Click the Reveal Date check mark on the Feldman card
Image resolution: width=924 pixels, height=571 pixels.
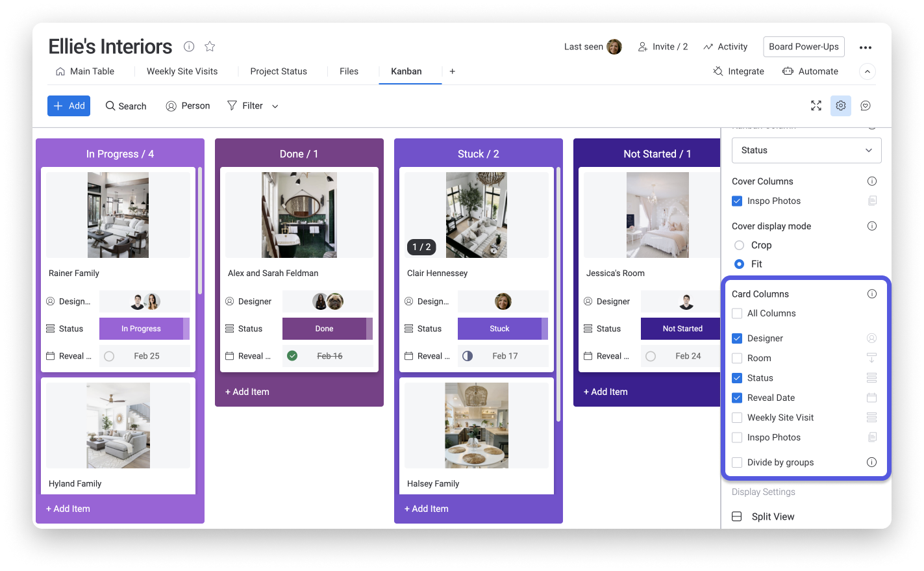292,356
